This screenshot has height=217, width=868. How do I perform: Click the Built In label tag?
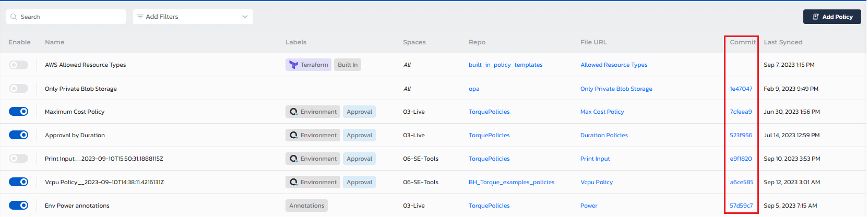(348, 65)
